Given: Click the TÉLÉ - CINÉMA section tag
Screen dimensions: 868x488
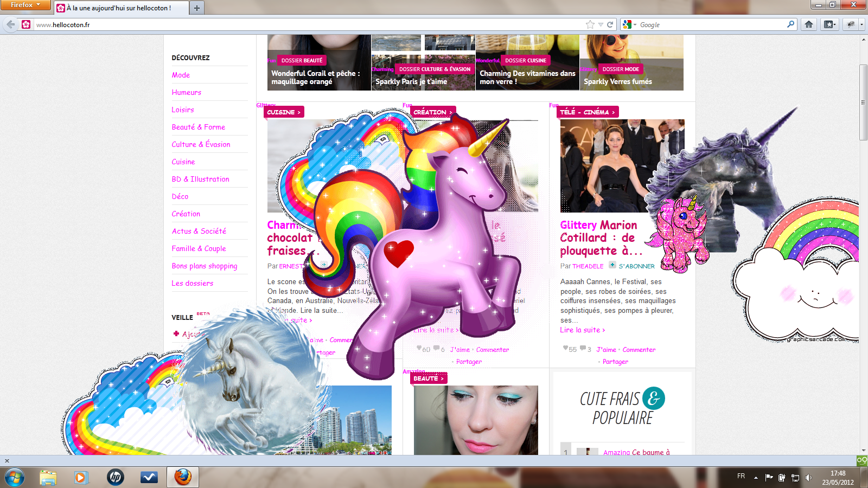Looking at the screenshot, I should (588, 112).
